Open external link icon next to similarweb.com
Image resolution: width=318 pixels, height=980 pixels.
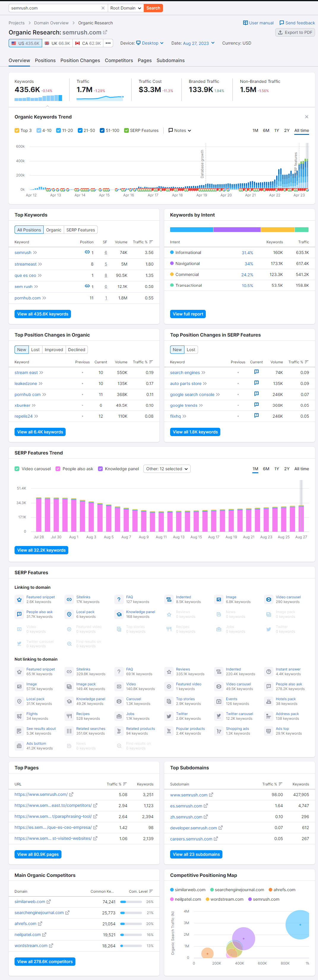(x=49, y=902)
